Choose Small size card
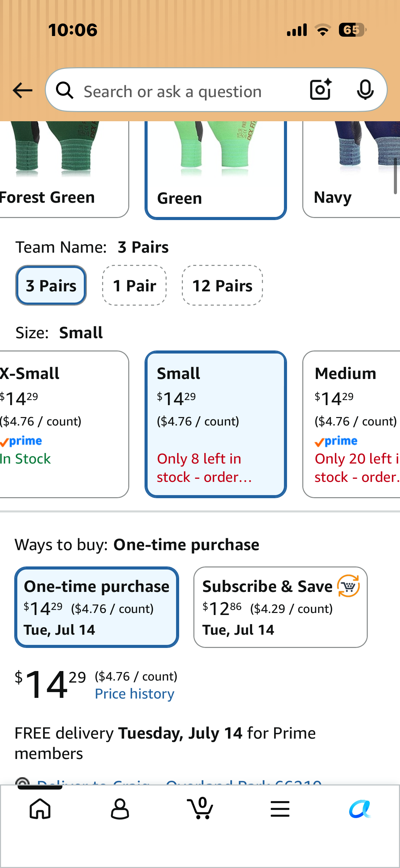 [x=216, y=424]
